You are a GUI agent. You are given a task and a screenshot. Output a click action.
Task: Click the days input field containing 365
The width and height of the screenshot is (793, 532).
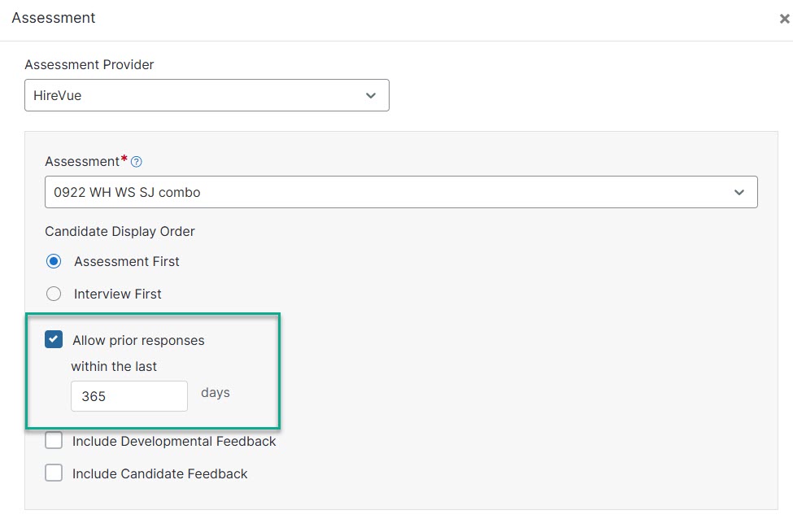pyautogui.click(x=129, y=396)
